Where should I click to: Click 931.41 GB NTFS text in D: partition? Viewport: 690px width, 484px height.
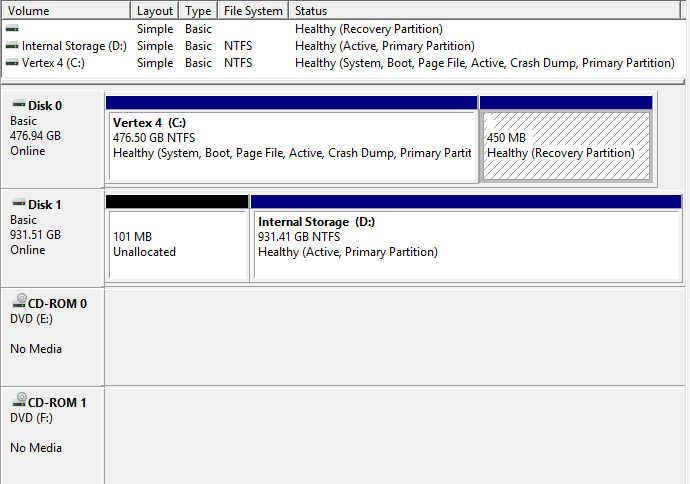[299, 237]
